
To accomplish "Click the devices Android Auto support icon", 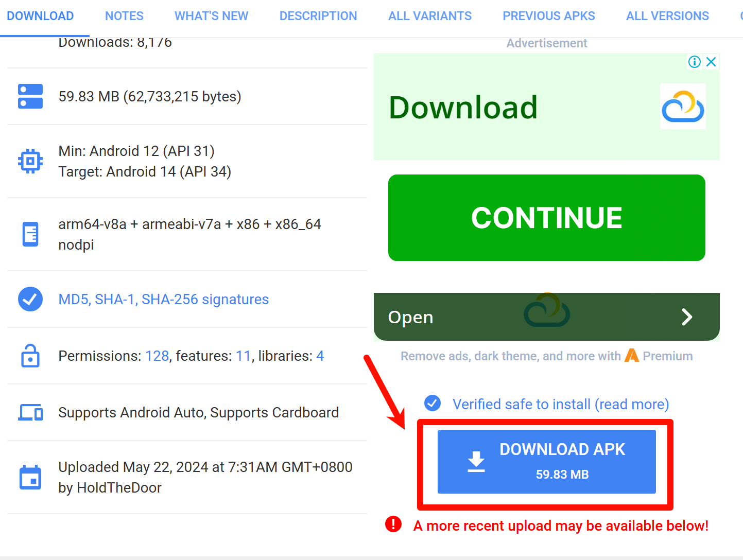I will coord(30,412).
